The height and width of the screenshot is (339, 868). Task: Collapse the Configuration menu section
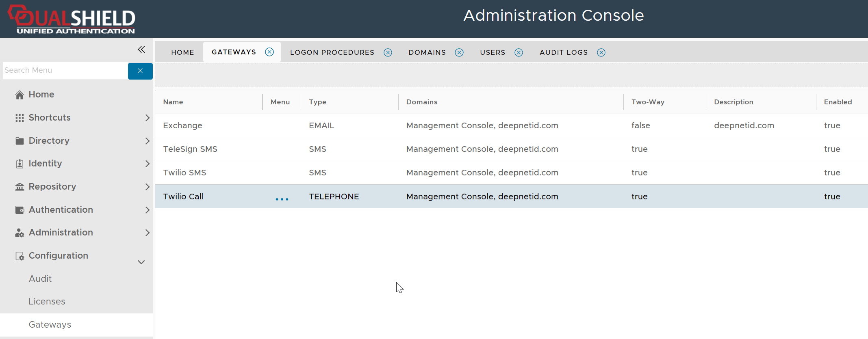pos(141,262)
